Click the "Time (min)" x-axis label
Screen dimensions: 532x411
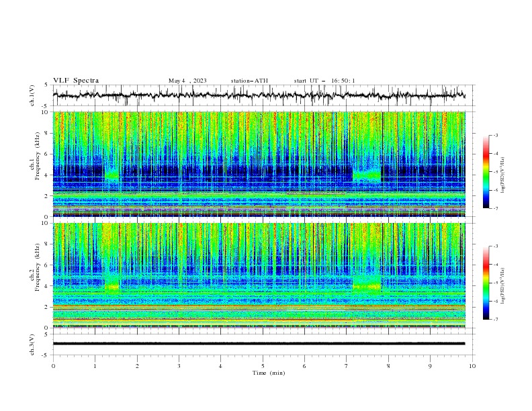tap(269, 373)
